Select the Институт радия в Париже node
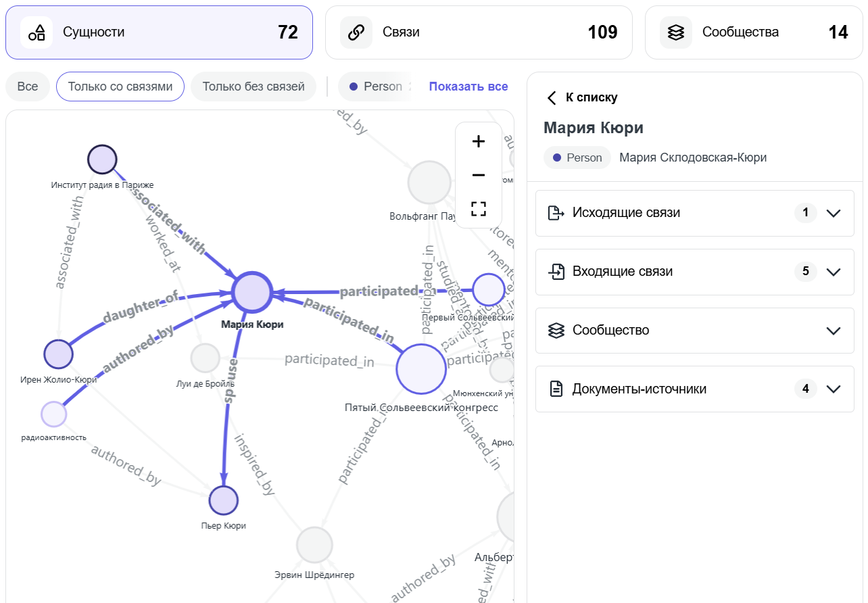The width and height of the screenshot is (868, 603). [x=103, y=160]
